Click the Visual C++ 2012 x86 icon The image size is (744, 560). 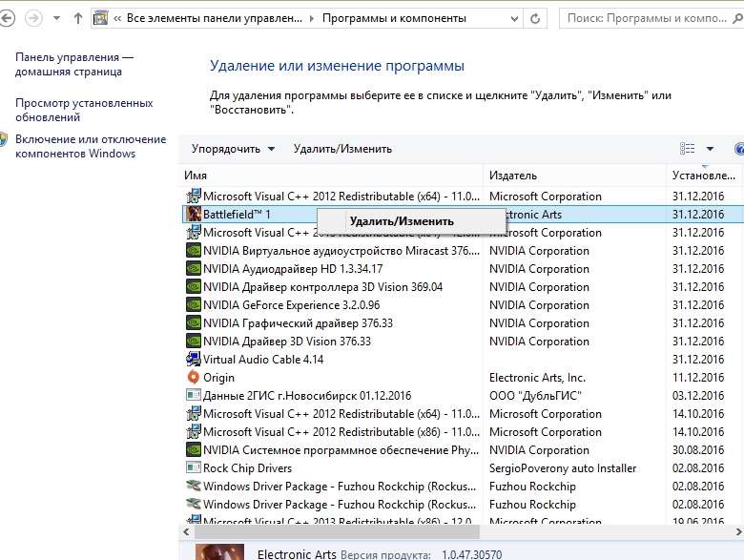pos(194,431)
